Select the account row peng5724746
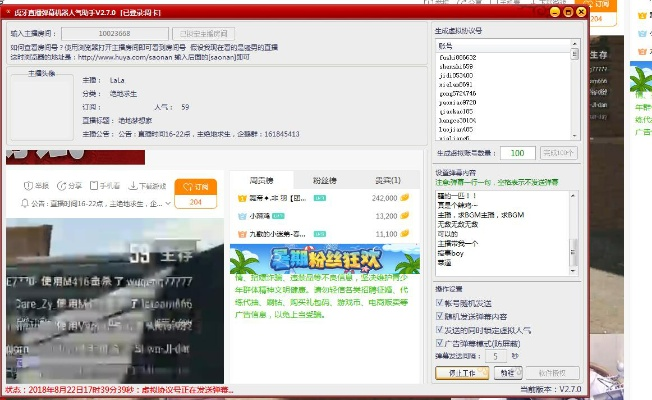Screen dimensions: 652x400 pyautogui.click(x=458, y=94)
